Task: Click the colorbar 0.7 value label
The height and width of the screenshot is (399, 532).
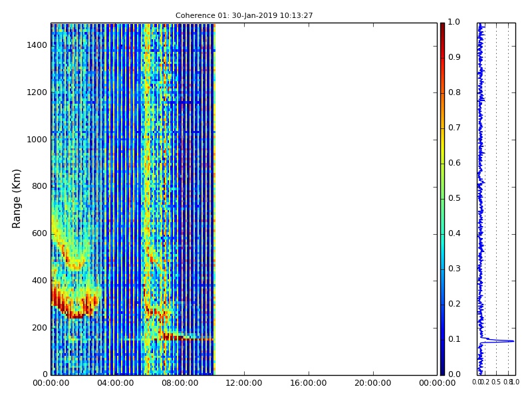Action: pyautogui.click(x=454, y=128)
